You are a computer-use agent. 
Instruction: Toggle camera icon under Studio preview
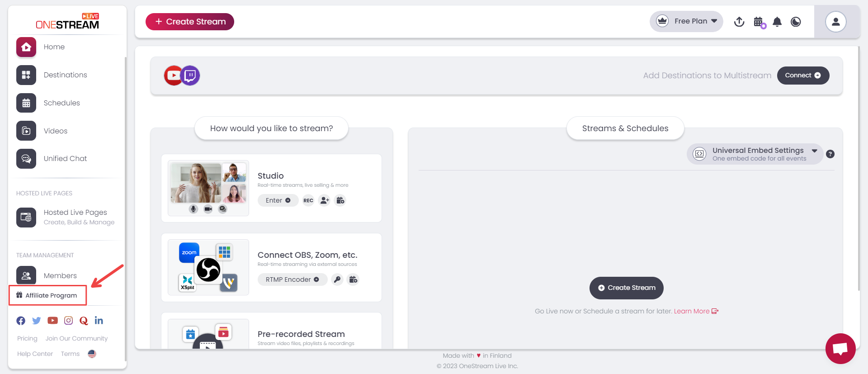coord(208,209)
